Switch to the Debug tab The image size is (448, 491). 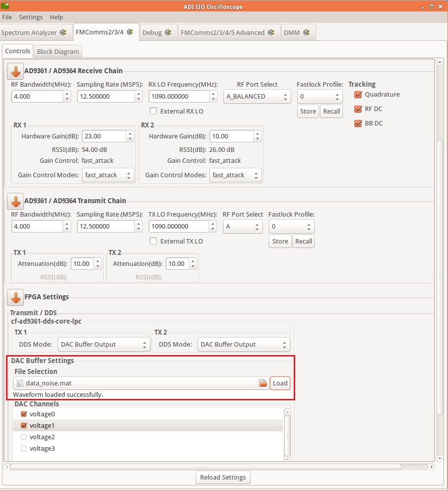[x=159, y=32]
